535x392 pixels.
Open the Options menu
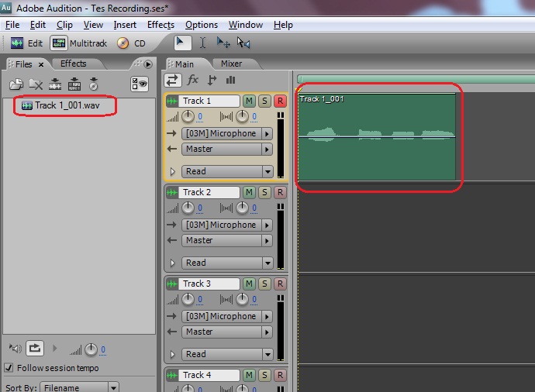[202, 25]
